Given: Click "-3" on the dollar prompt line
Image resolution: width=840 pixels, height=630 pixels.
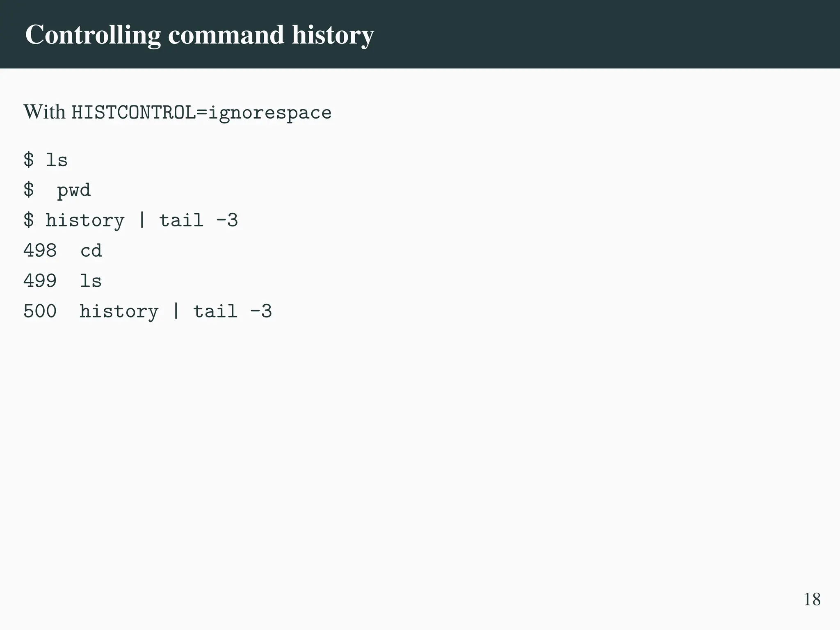Looking at the screenshot, I should coord(227,221).
